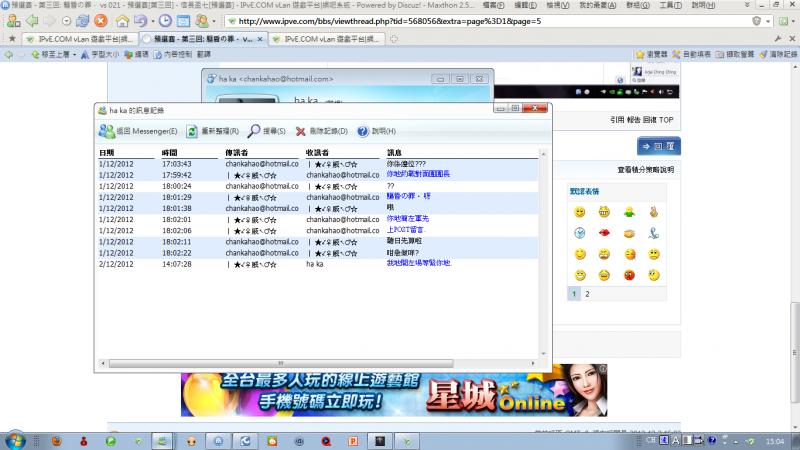
Task: Open 搜尋 search in message history
Action: pyautogui.click(x=255, y=131)
